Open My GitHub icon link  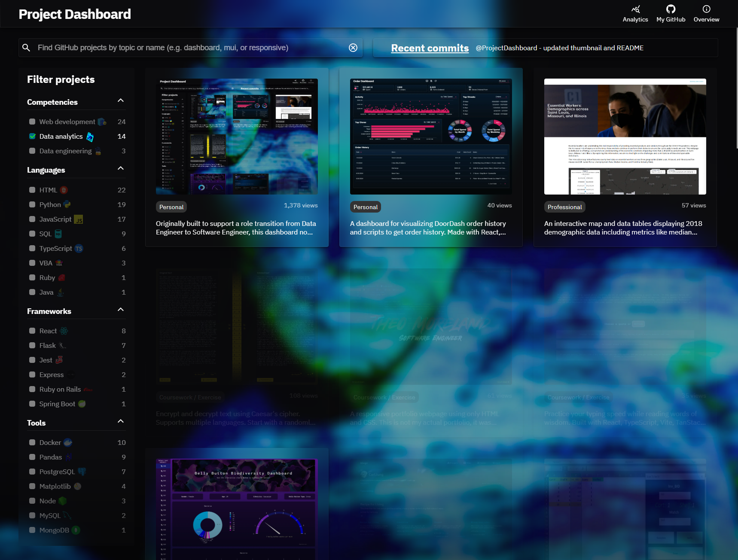671,9
